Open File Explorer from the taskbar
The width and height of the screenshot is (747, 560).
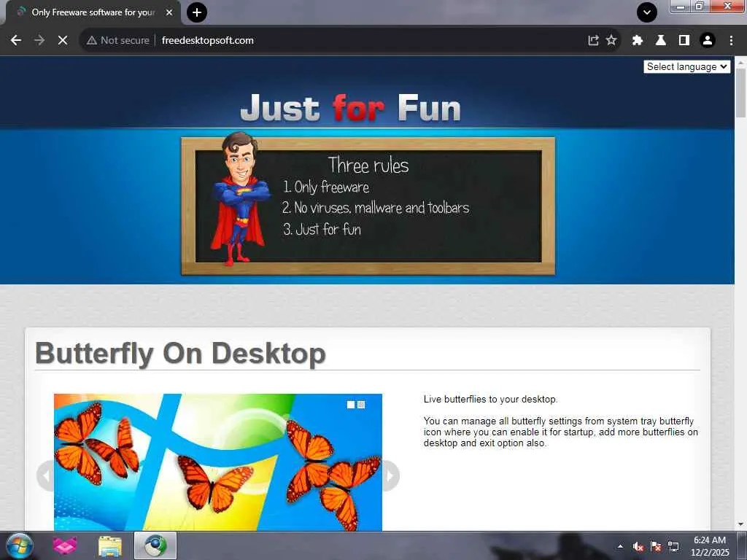pyautogui.click(x=110, y=545)
